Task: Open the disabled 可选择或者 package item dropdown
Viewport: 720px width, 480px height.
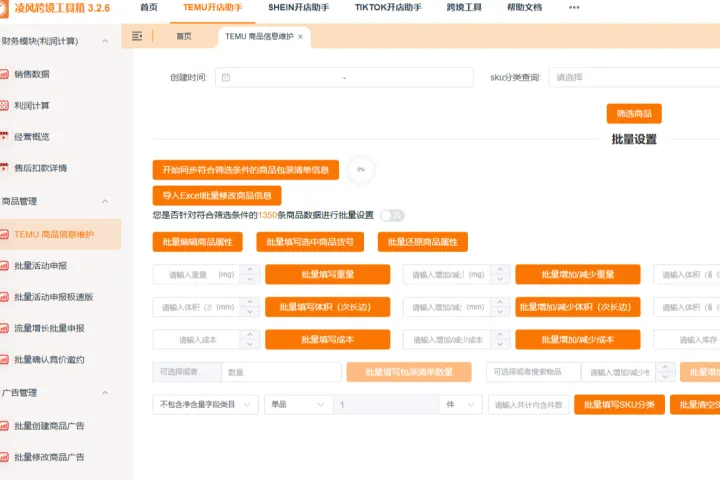Action: pyautogui.click(x=187, y=372)
